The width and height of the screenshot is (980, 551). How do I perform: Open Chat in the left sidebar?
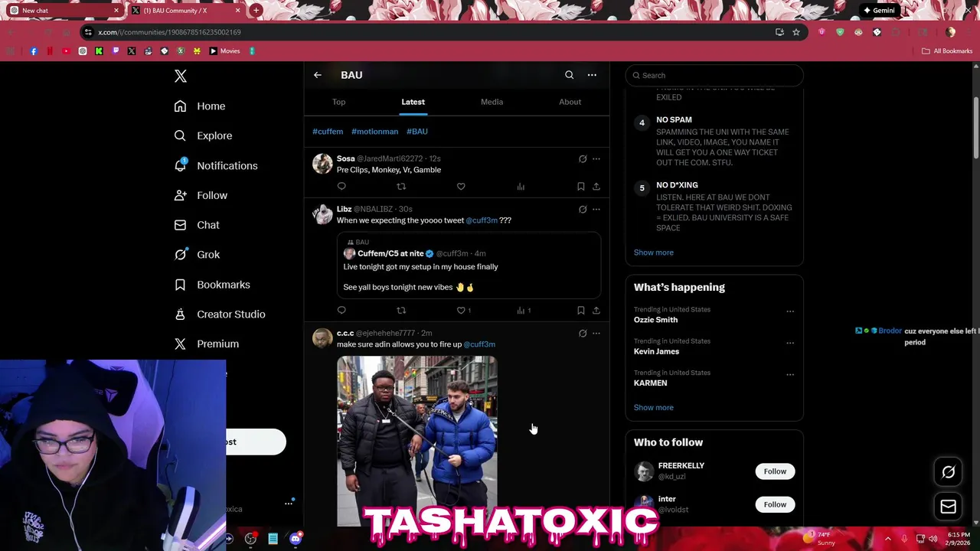point(197,225)
